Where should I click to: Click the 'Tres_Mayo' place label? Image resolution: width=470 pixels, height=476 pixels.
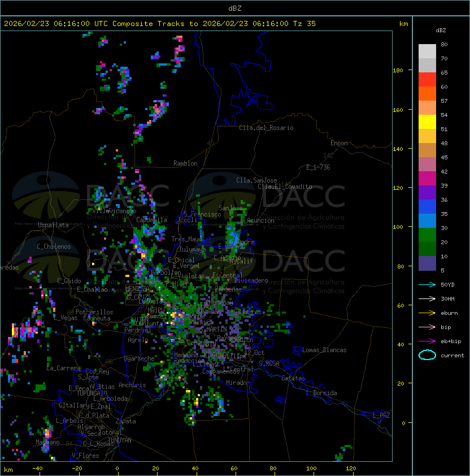tap(187, 239)
